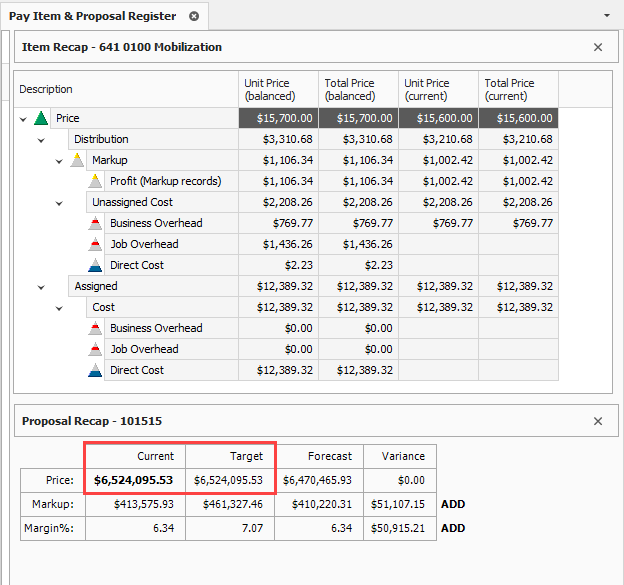This screenshot has width=624, height=585.
Task: Click blue Direct Cost icon under Unassigned Cost
Action: coord(95,265)
